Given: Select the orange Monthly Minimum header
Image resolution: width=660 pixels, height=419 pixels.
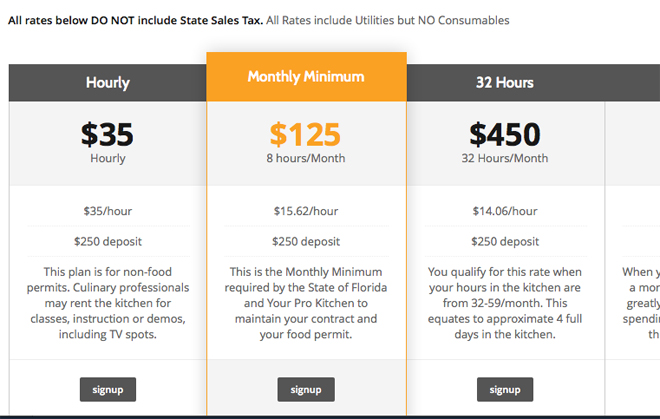Looking at the screenshot, I should (306, 77).
